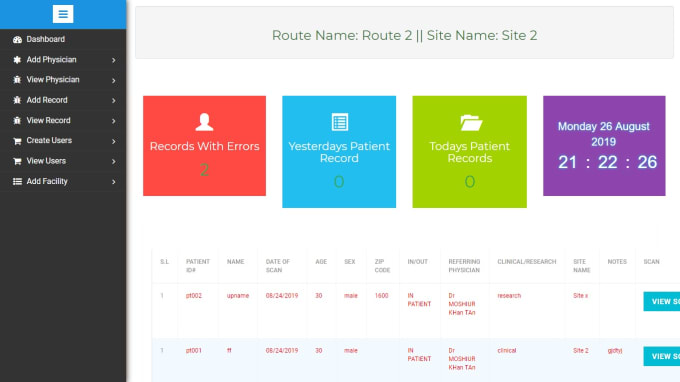Viewport: 680px width, 382px height.
Task: Click the Create Users cart icon
Action: [17, 141]
